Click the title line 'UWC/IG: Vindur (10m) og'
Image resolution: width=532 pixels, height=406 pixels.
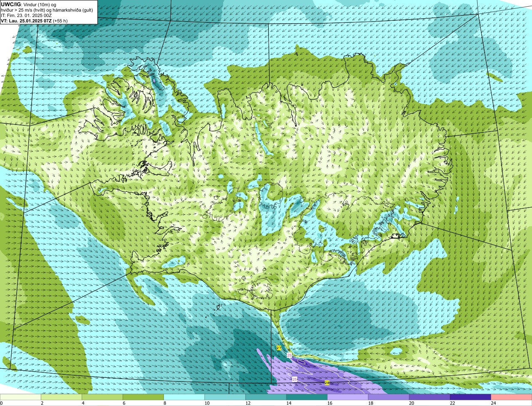click(28, 4)
